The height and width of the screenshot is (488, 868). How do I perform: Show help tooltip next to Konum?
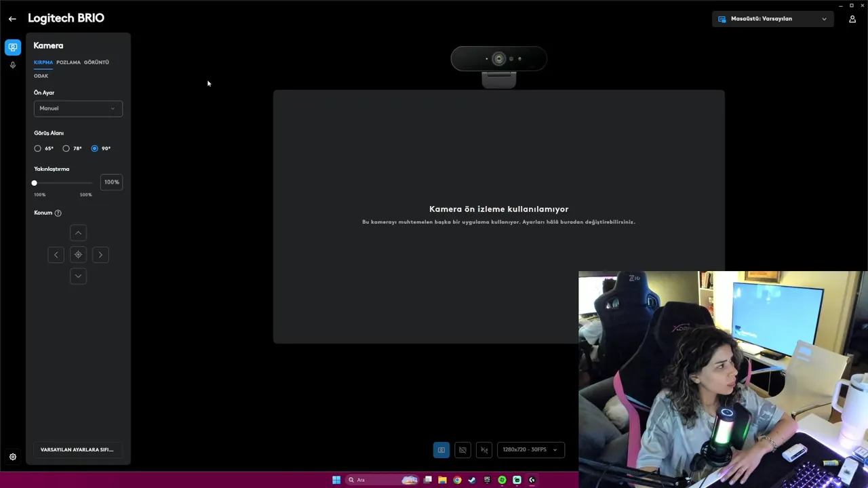(58, 213)
